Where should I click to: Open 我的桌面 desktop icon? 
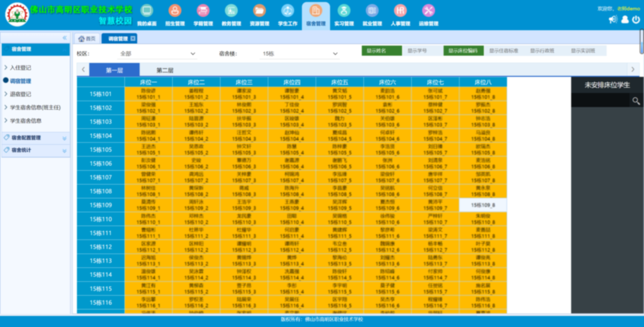(x=147, y=15)
